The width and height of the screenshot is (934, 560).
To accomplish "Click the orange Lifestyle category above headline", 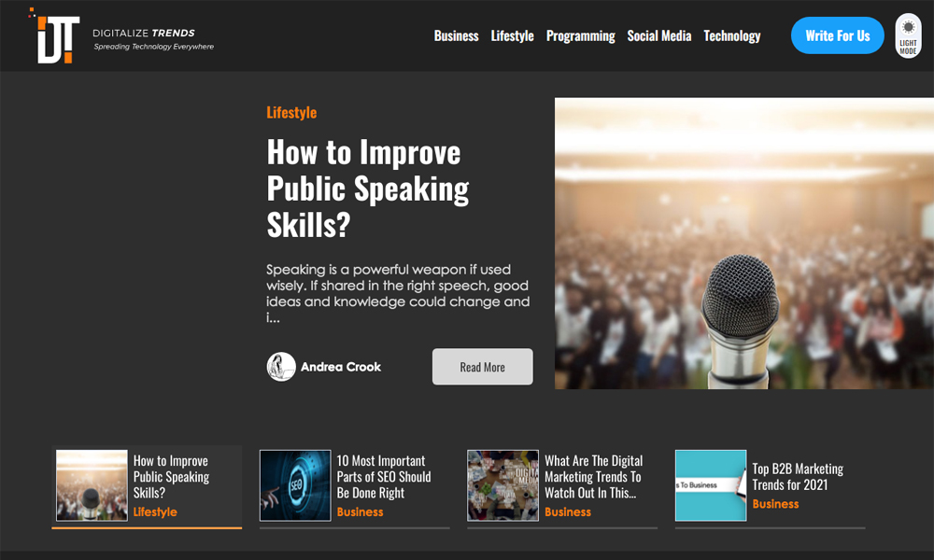I will pyautogui.click(x=291, y=113).
